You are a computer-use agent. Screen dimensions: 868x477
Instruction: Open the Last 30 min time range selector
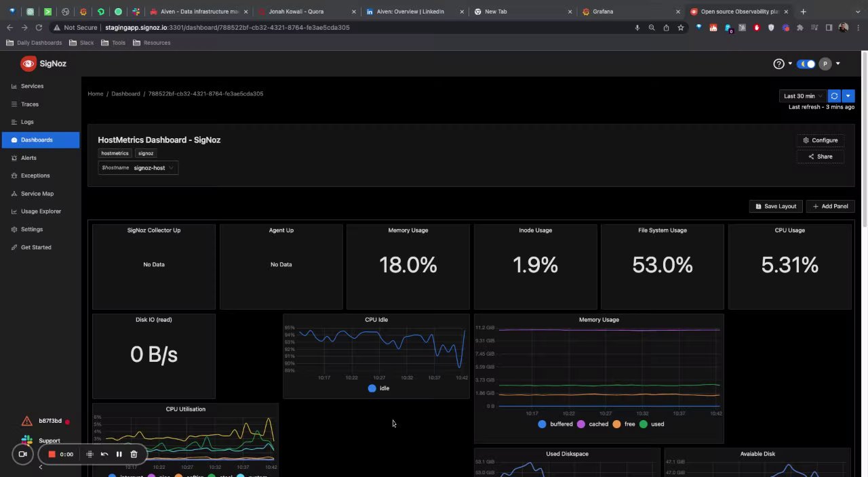803,96
